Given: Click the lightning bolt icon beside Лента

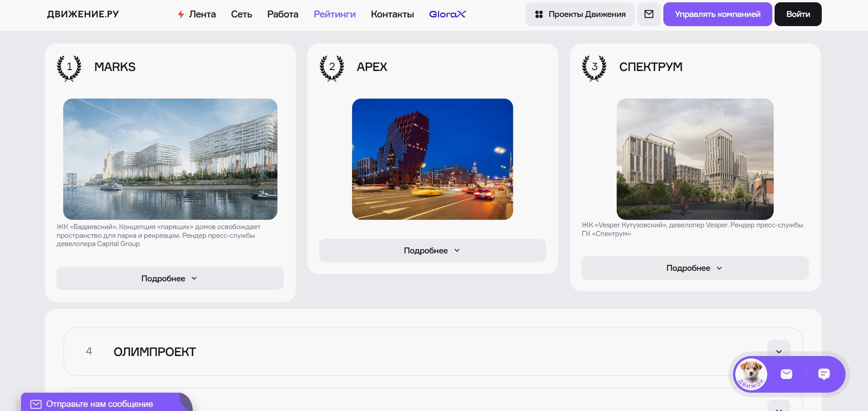Looking at the screenshot, I should [181, 14].
